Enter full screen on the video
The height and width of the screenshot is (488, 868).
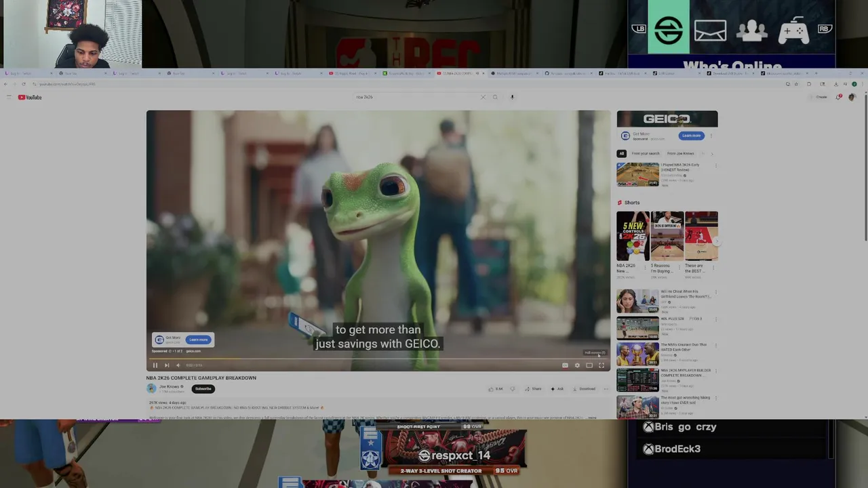point(601,365)
